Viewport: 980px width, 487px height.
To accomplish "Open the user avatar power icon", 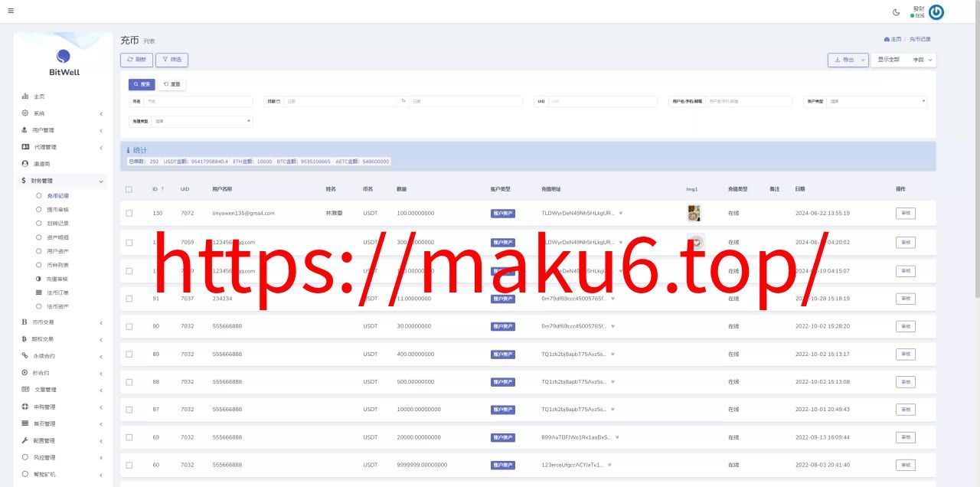I will (936, 12).
